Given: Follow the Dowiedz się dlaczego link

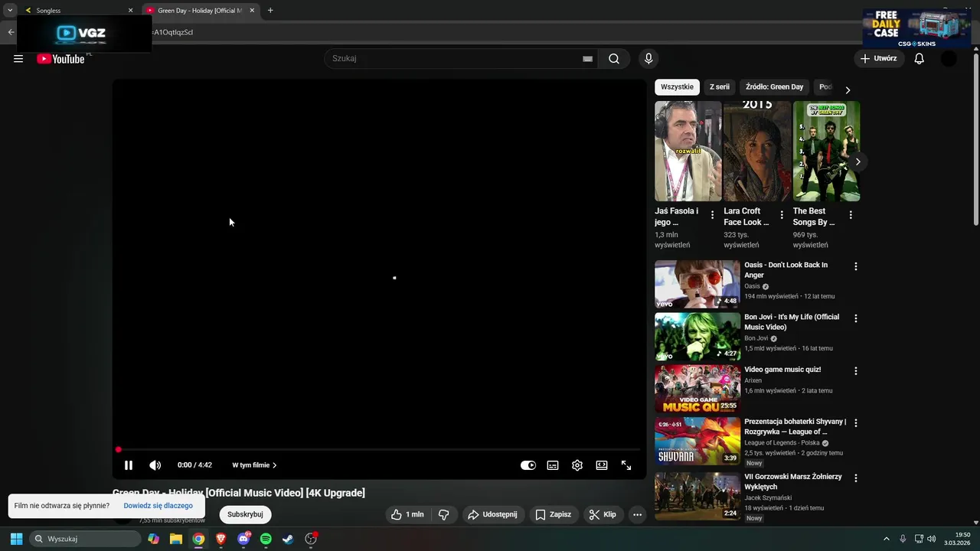Looking at the screenshot, I should (x=158, y=506).
